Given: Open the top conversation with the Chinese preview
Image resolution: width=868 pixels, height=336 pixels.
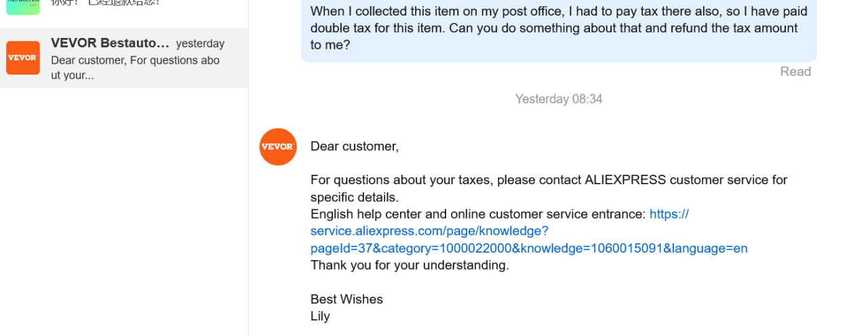Looking at the screenshot, I should click(108, 3).
